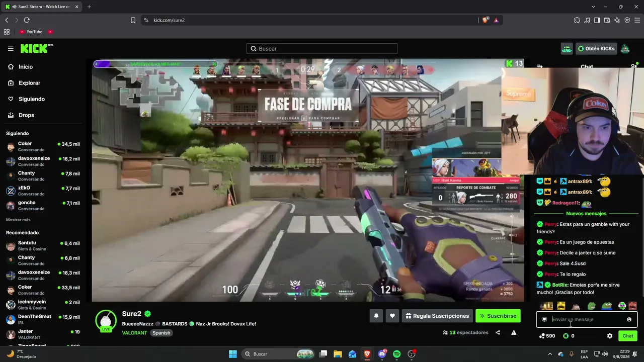
Task: Open the media control music note icon
Action: (587, 20)
